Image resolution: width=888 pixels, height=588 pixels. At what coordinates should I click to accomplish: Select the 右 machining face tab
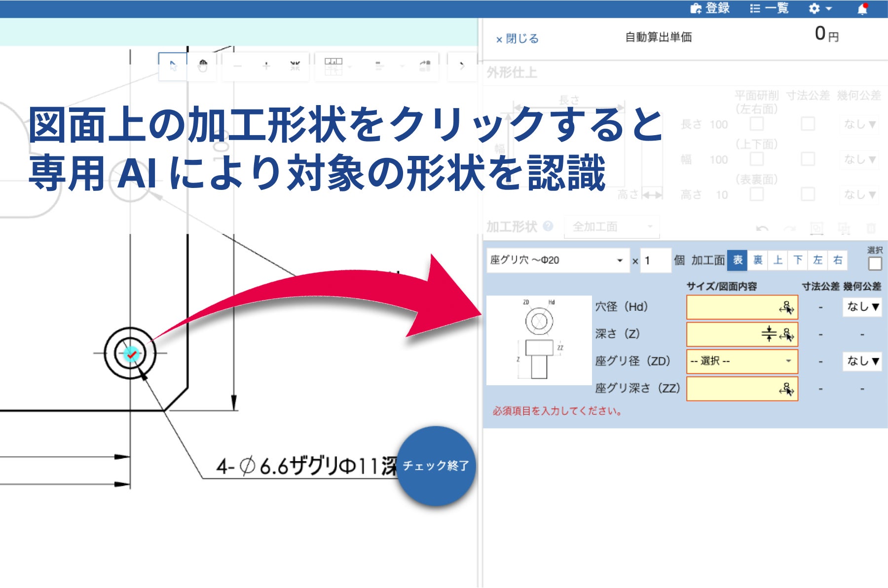click(838, 260)
